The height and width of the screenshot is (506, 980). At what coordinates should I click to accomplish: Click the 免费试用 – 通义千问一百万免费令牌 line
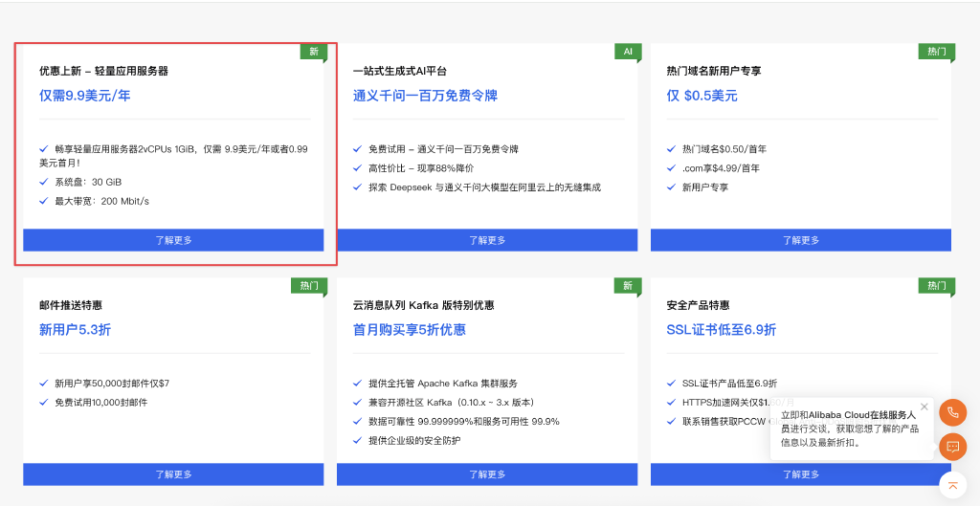click(444, 149)
